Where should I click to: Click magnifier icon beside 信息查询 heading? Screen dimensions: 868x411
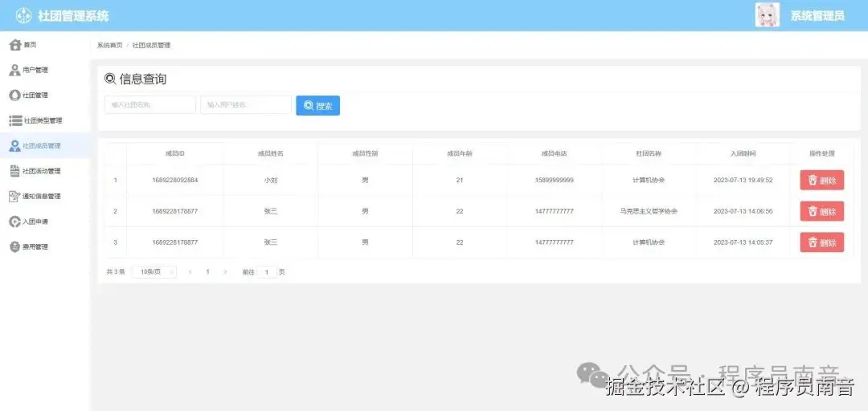[110, 79]
